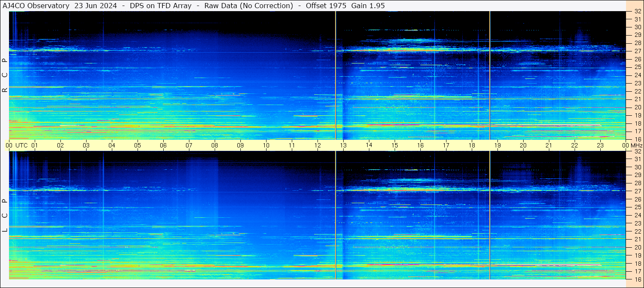
Task: Click the 20 MHz label on LCP scale
Action: (x=637, y=247)
